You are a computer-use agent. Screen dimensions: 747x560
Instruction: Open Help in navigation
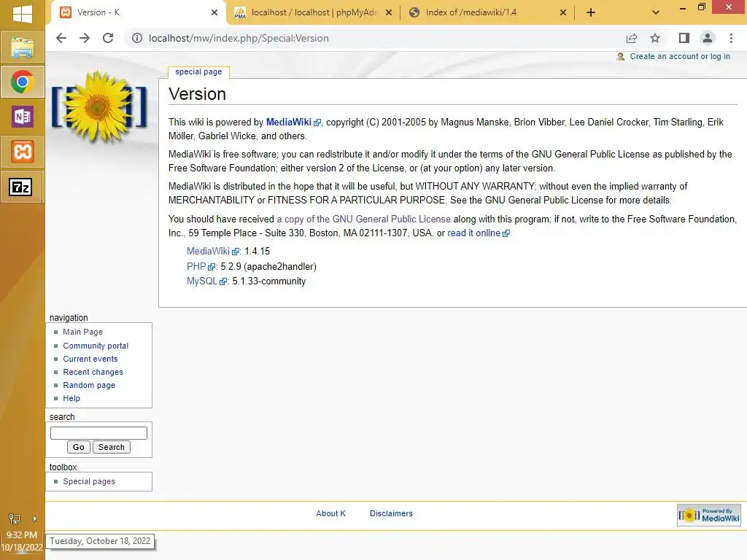point(71,398)
